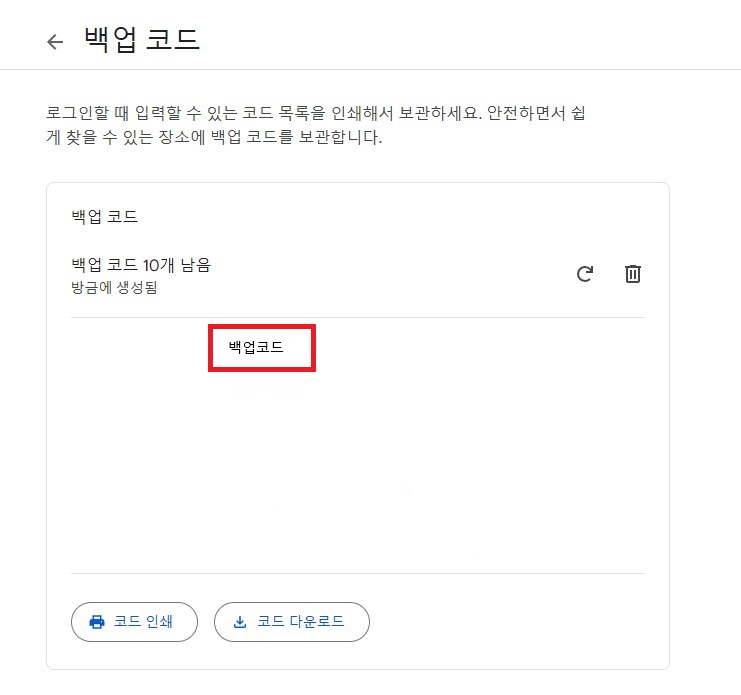Click the description line starting with 게 찾을 수
The width and height of the screenshot is (741, 695).
point(214,137)
